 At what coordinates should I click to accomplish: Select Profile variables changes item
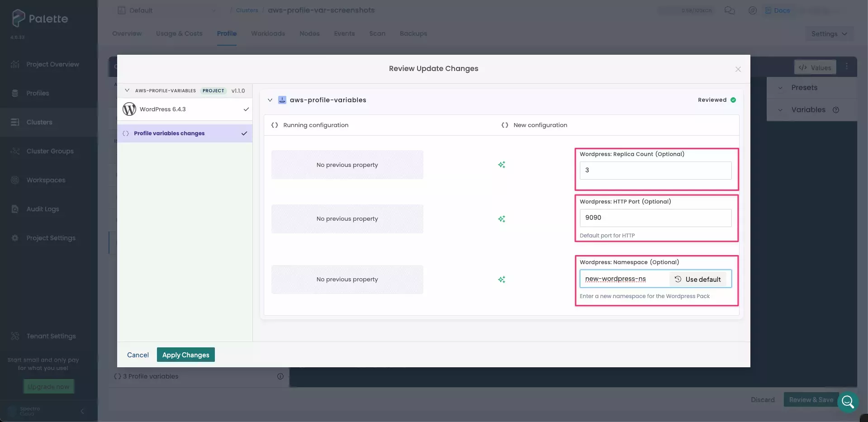(169, 133)
